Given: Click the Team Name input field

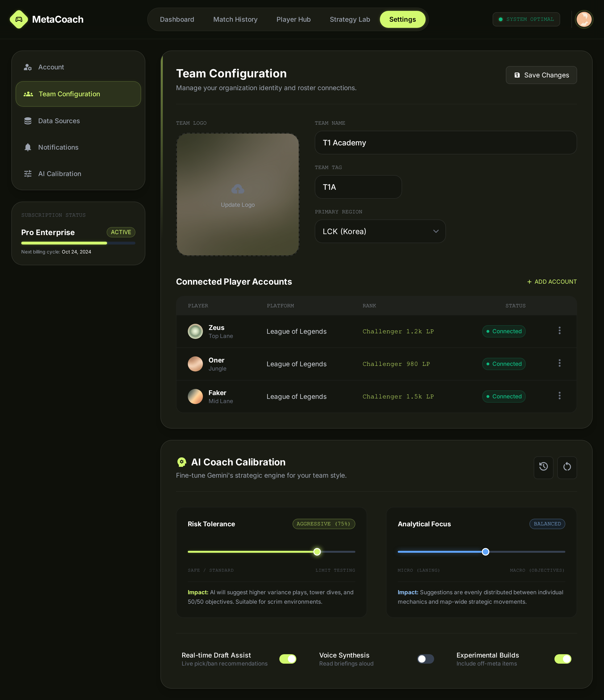Looking at the screenshot, I should pos(445,143).
